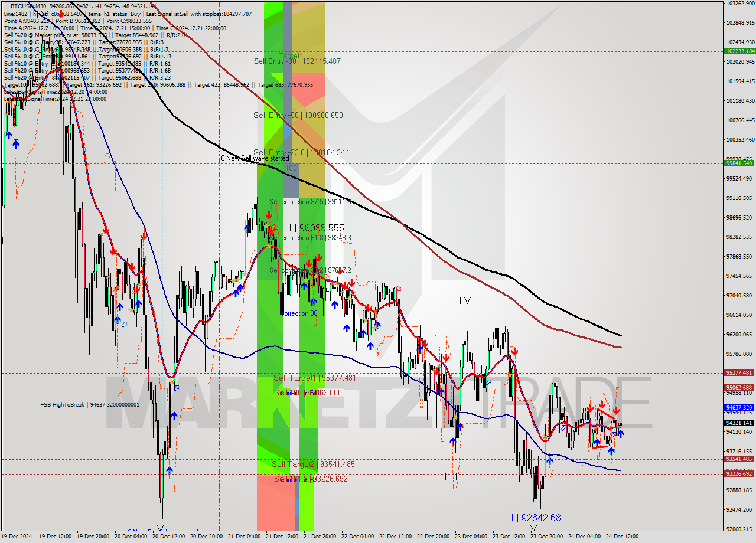The height and width of the screenshot is (543, 756).
Task: Click the 98282.350 price axis label
Action: click(739, 237)
